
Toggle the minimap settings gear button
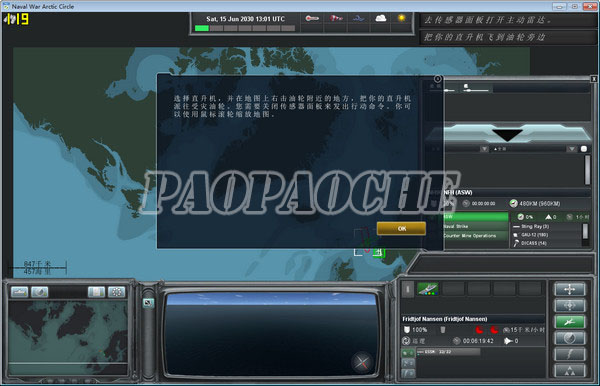pos(116,292)
